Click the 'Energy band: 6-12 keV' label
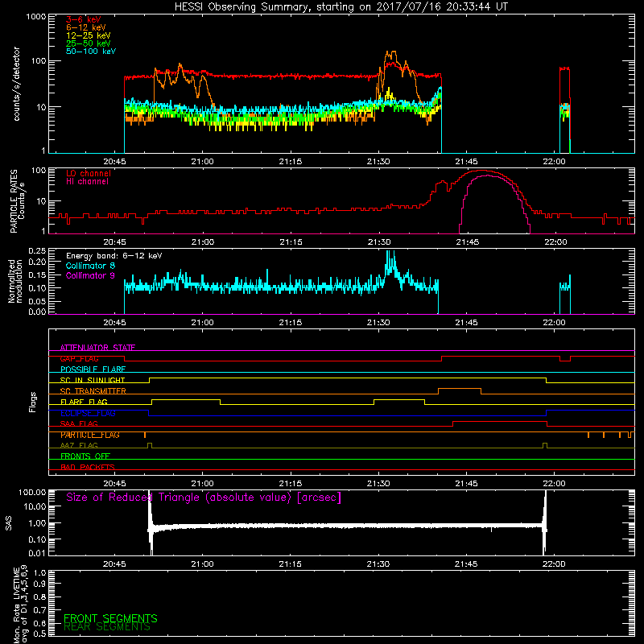 114,256
